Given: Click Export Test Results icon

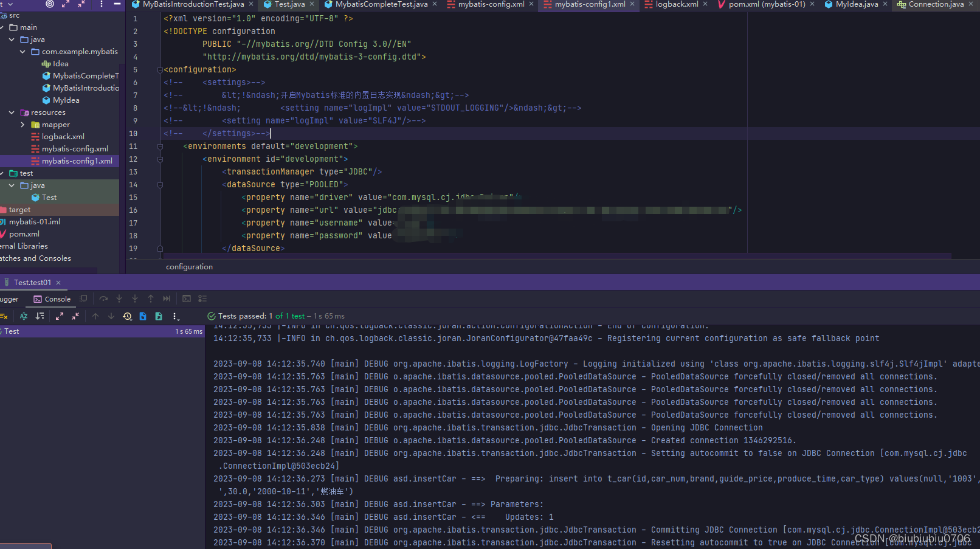Looking at the screenshot, I should 159,316.
